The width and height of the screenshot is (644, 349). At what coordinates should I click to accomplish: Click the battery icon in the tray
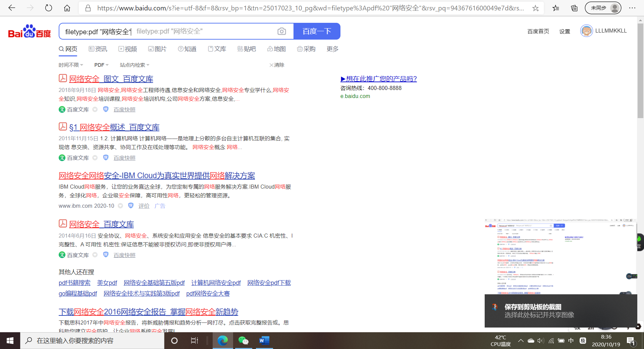pyautogui.click(x=561, y=341)
